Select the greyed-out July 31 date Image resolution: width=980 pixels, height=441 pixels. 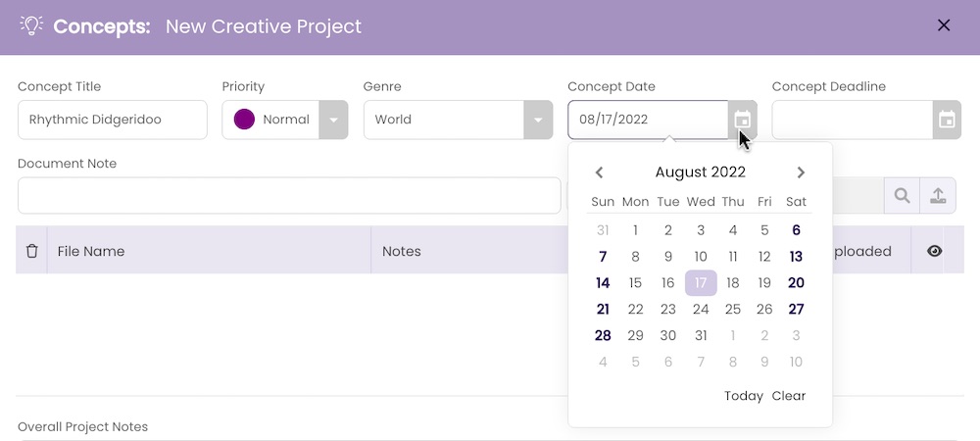point(603,230)
